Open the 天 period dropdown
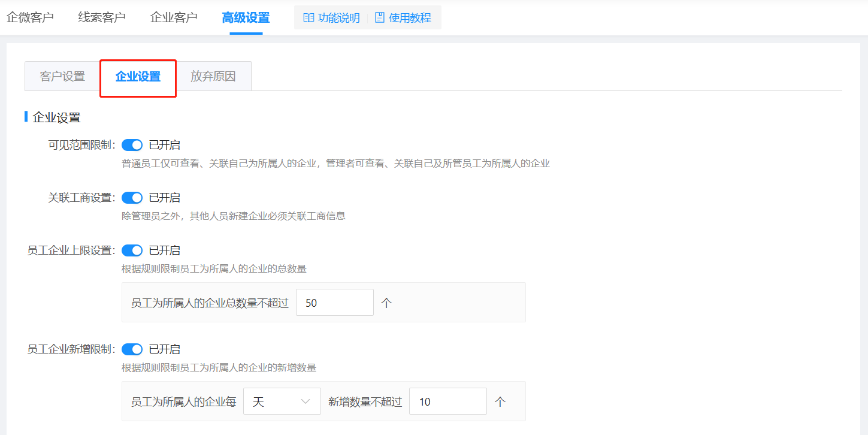The width and height of the screenshot is (868, 435). coord(282,401)
